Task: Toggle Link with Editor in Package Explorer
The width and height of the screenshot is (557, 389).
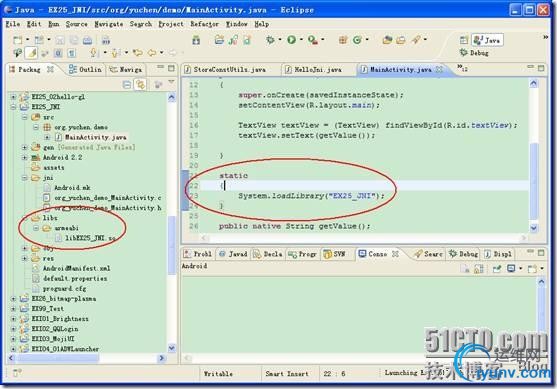Action: coord(140,84)
